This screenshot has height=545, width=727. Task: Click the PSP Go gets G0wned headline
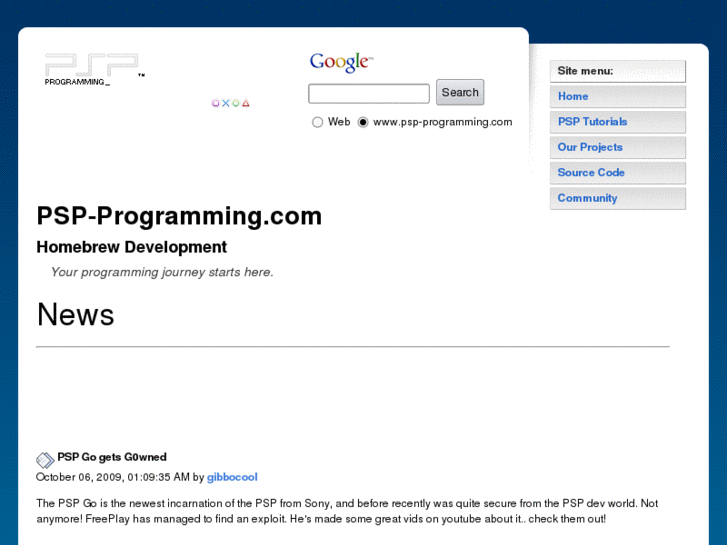[112, 457]
